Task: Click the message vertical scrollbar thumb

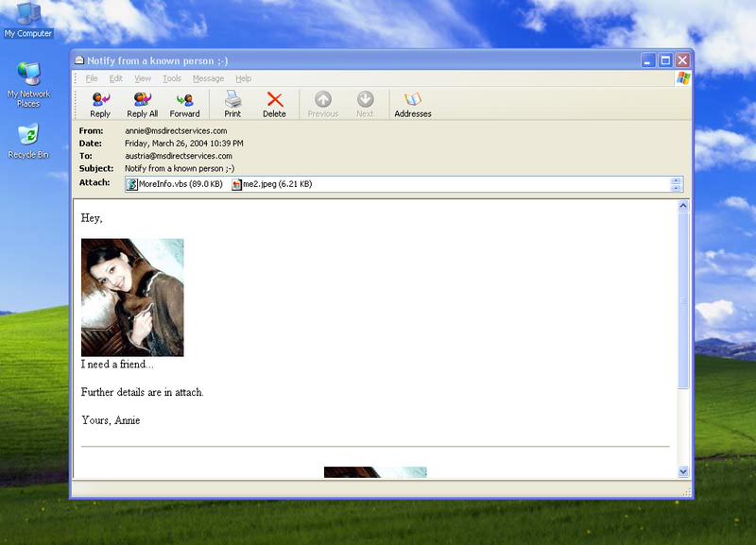Action: tap(683, 300)
